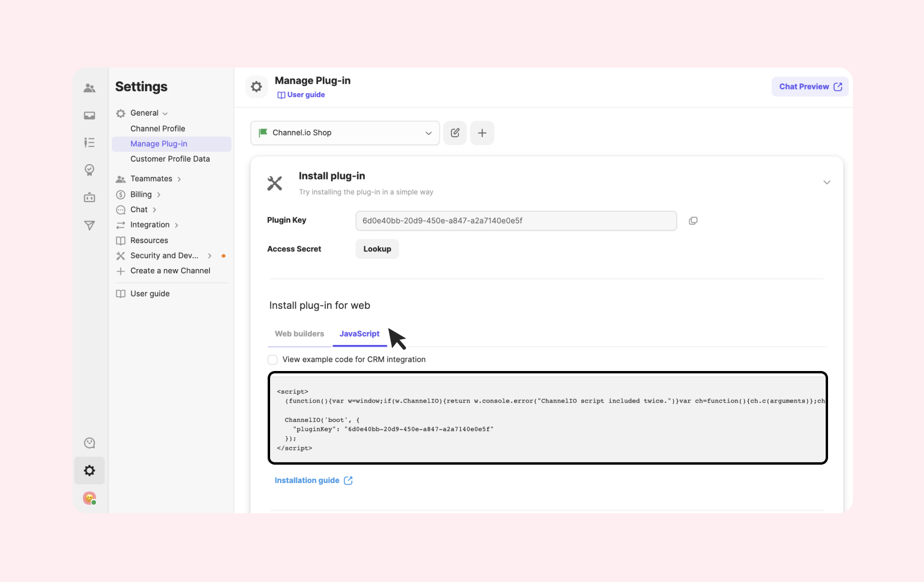The height and width of the screenshot is (582, 924).
Task: Click the gear icon beside Manage Plug-in title
Action: point(256,87)
